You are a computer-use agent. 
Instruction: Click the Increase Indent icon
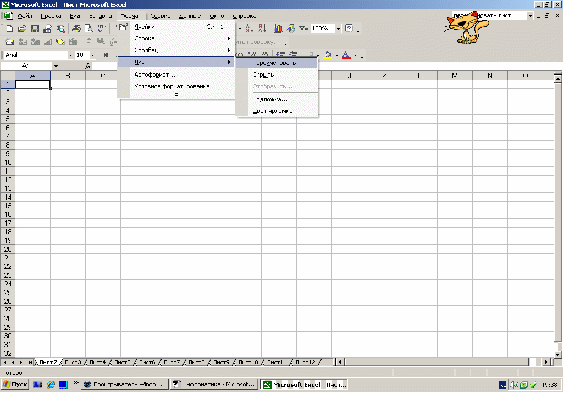(x=293, y=54)
